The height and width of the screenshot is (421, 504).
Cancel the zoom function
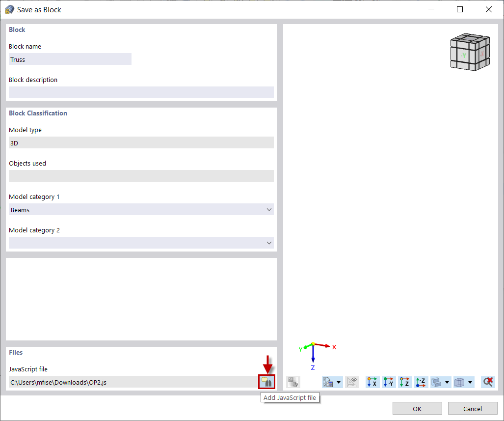tap(488, 382)
